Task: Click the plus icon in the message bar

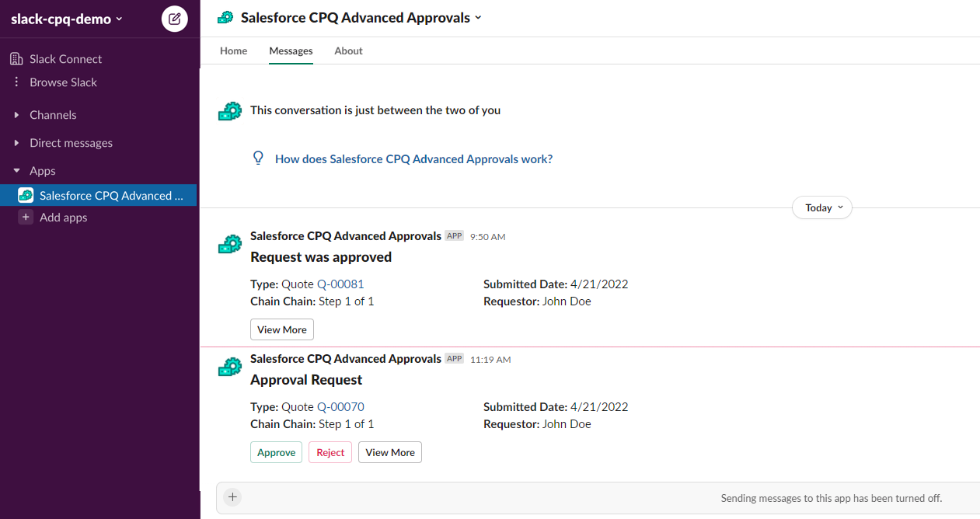Action: 232,496
